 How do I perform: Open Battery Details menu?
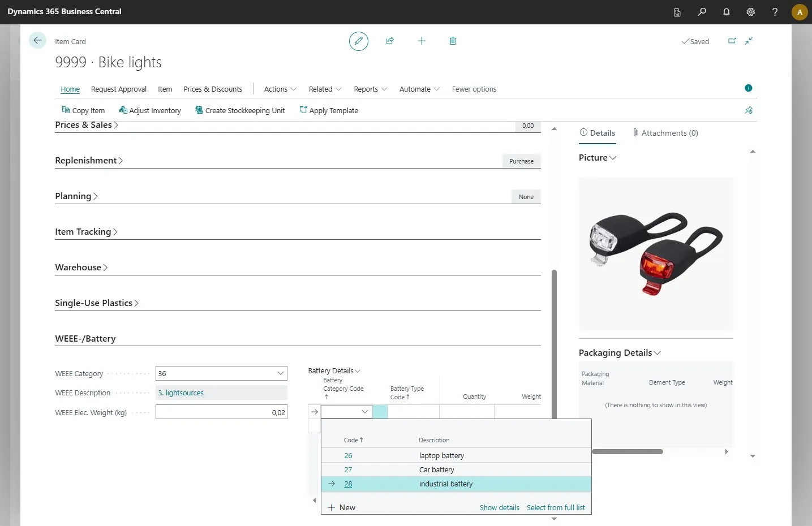coord(334,371)
